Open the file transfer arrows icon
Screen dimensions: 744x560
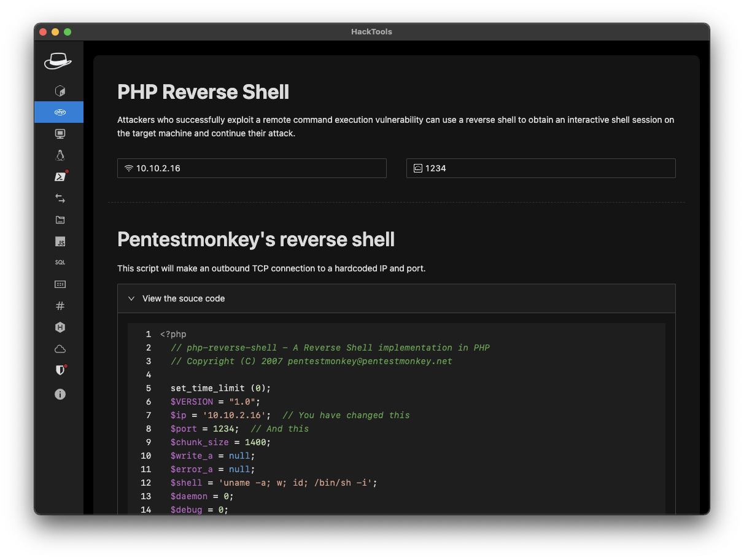[60, 198]
